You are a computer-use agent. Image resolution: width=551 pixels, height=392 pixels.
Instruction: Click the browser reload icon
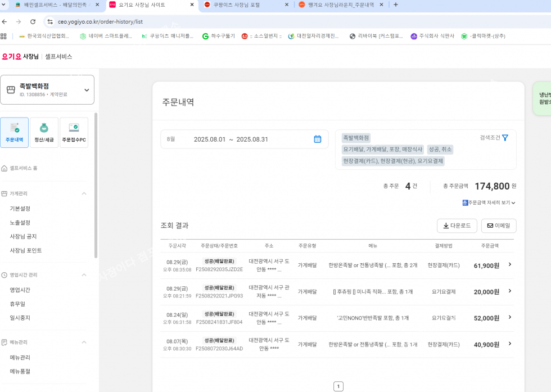pyautogui.click(x=33, y=21)
